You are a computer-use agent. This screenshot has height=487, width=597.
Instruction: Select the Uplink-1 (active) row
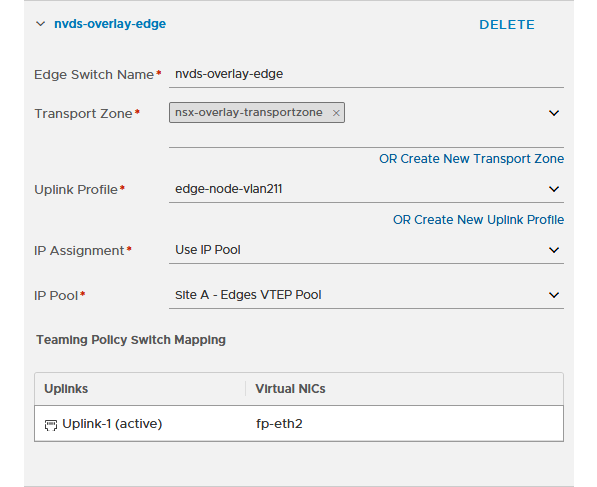[x=299, y=424]
